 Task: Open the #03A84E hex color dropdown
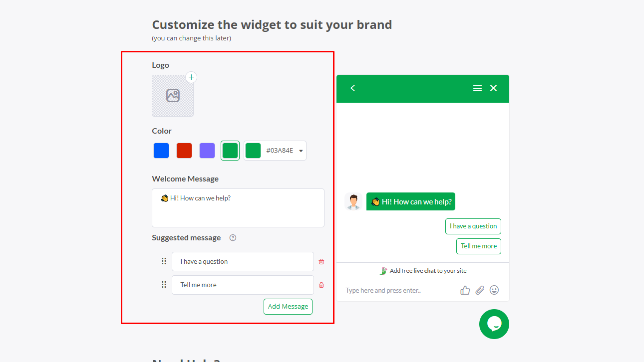point(300,150)
